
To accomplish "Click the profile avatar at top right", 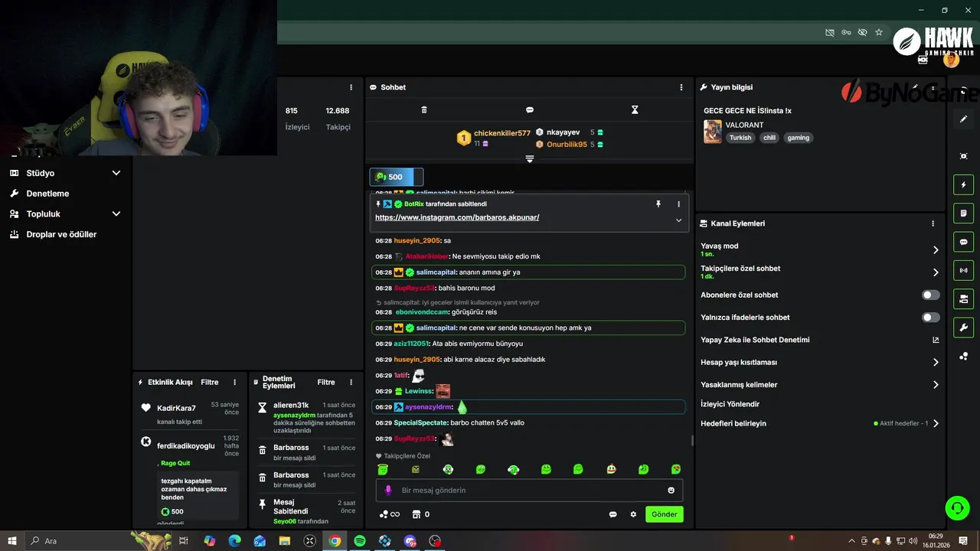I will [x=951, y=60].
